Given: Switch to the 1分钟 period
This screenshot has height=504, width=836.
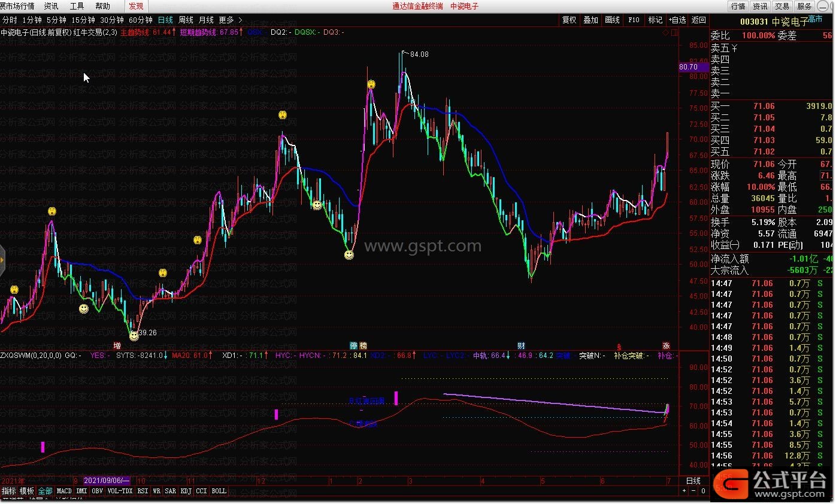Looking at the screenshot, I should click(x=32, y=20).
